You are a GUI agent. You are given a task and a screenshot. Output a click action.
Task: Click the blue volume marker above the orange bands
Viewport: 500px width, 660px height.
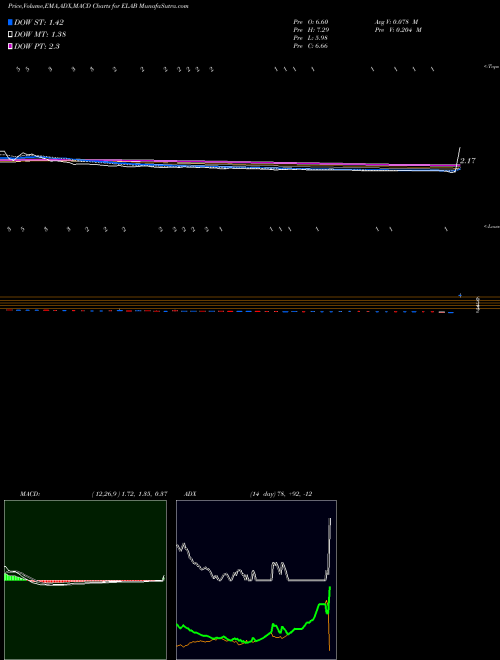pyautogui.click(x=460, y=295)
